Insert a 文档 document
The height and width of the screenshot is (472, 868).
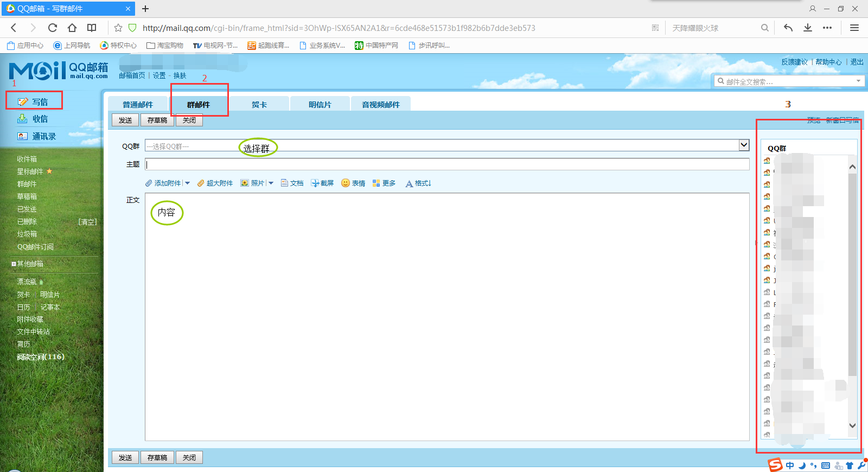292,183
